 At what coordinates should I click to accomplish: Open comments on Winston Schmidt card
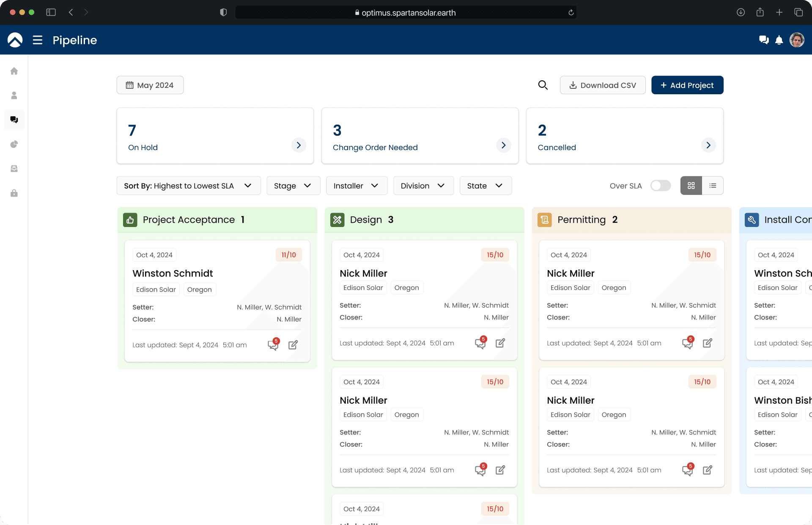click(x=273, y=345)
